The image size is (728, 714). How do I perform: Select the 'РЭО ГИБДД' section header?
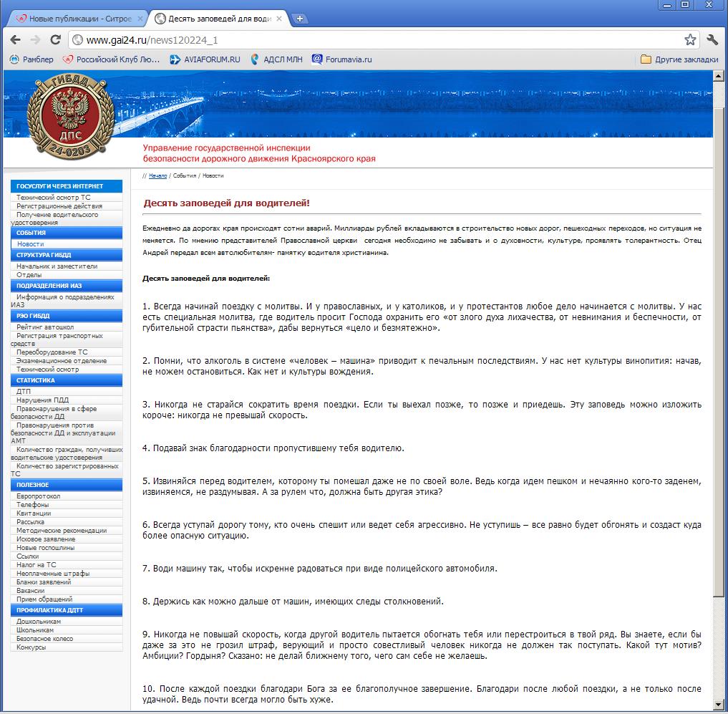pyautogui.click(x=67, y=316)
